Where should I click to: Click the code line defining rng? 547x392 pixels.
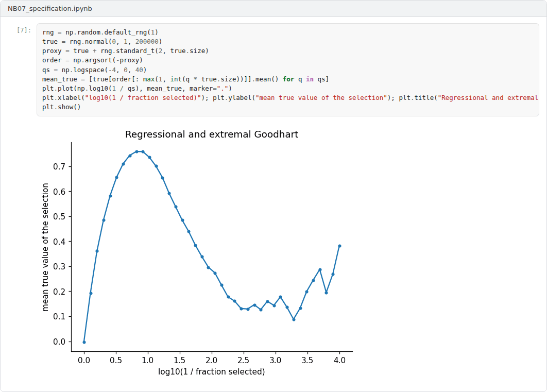click(x=100, y=32)
